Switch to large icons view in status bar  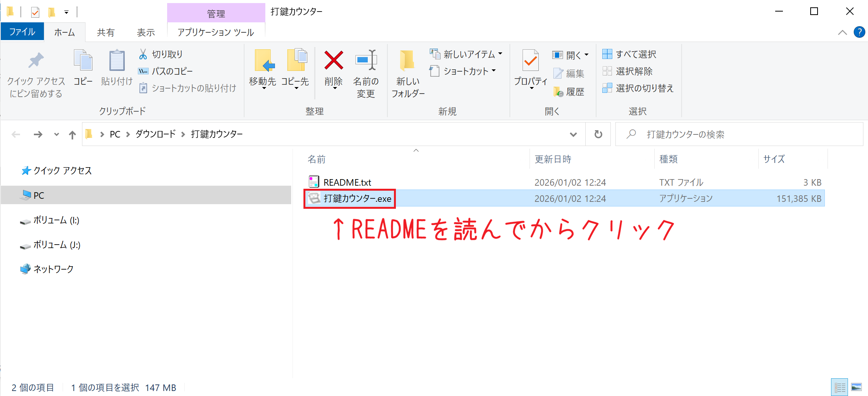click(856, 387)
